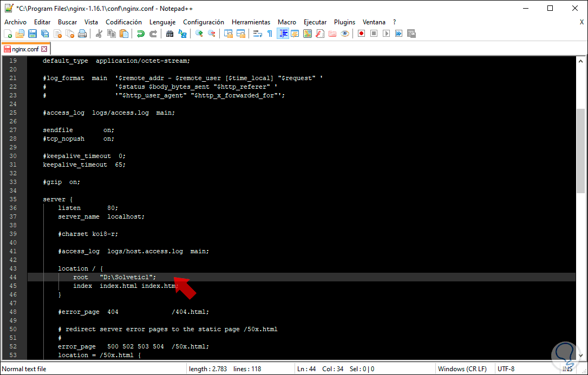Select the nginx.conf tab

25,49
